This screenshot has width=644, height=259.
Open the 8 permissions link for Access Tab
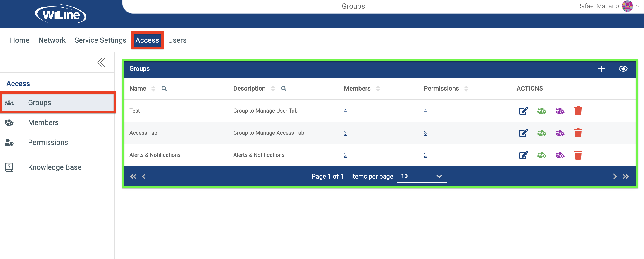pyautogui.click(x=425, y=133)
